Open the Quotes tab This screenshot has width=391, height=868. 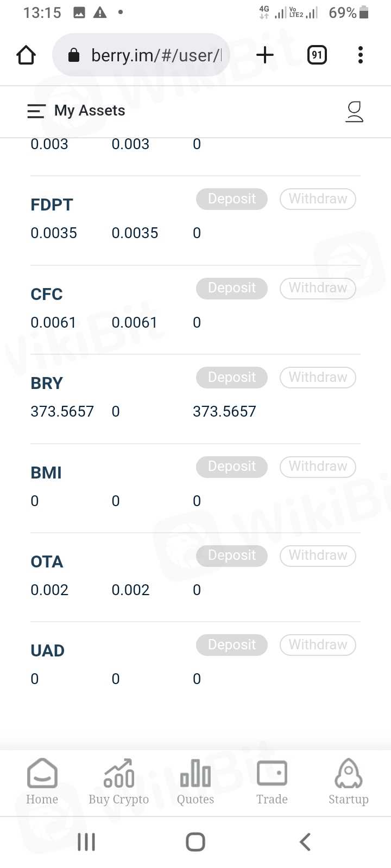195,782
